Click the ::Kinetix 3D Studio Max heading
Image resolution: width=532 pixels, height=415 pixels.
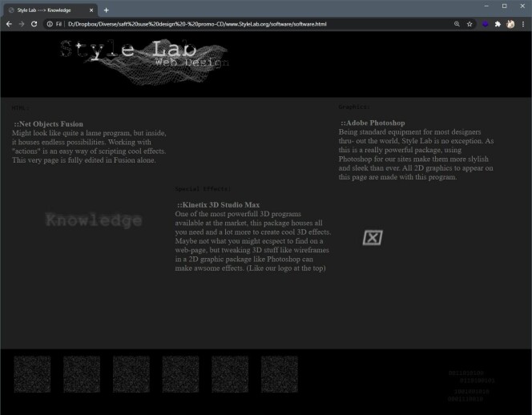(218, 204)
